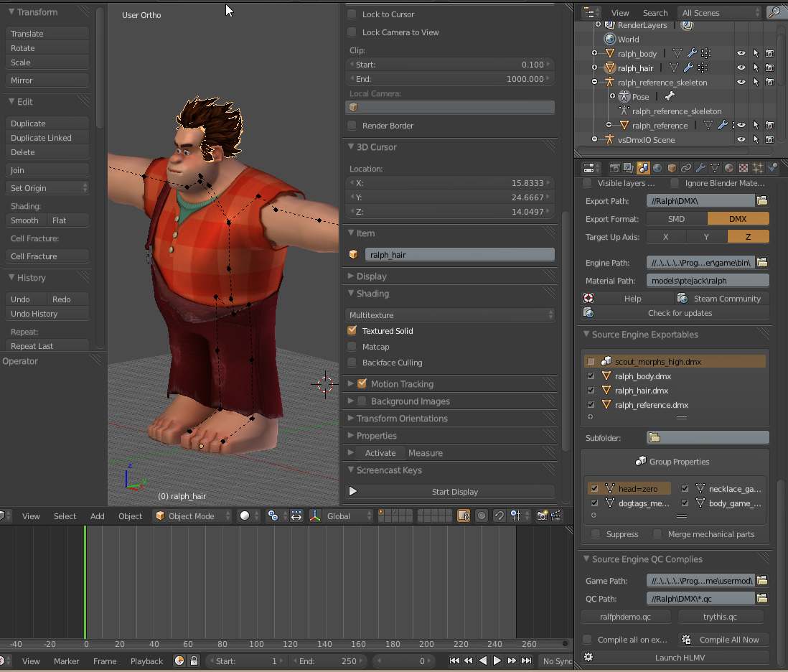788x672 pixels.
Task: Open Object Mode dropdown
Action: pos(192,516)
